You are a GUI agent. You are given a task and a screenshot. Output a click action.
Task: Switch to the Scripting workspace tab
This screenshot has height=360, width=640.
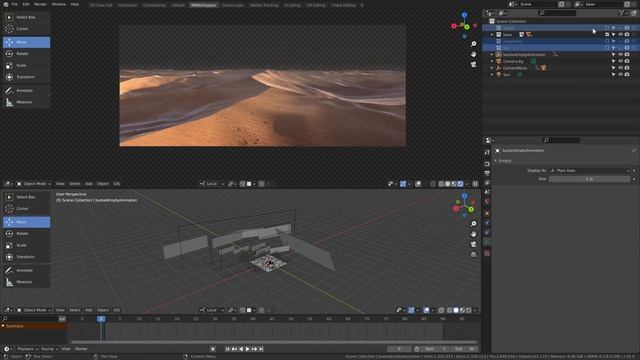click(x=292, y=5)
